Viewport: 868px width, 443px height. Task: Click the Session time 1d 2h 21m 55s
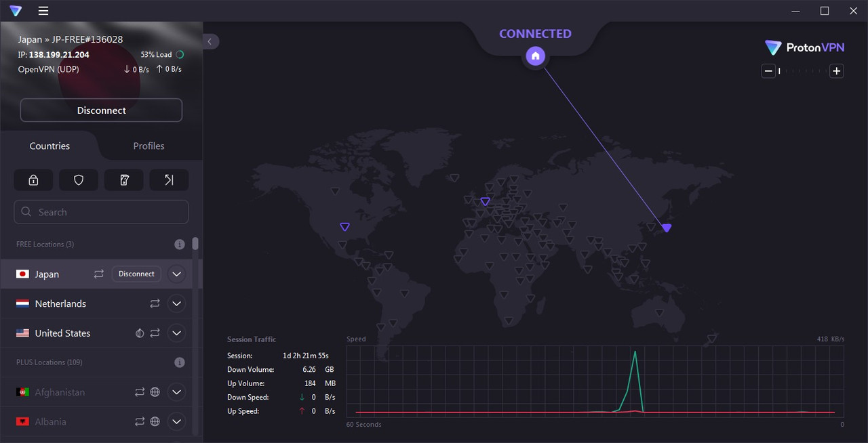click(x=305, y=356)
